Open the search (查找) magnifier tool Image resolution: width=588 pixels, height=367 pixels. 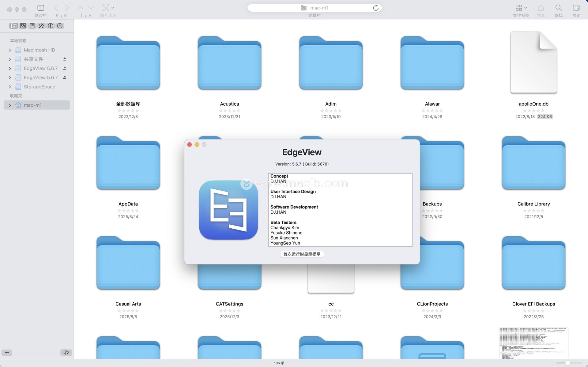coord(558,8)
